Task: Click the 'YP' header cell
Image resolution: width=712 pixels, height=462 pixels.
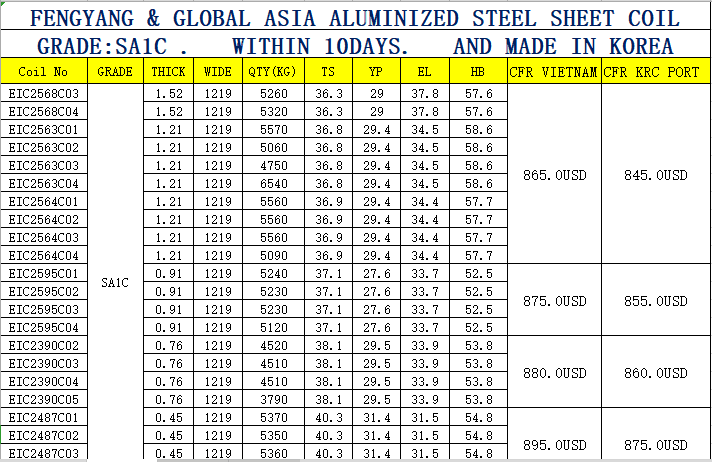Action: (x=376, y=71)
